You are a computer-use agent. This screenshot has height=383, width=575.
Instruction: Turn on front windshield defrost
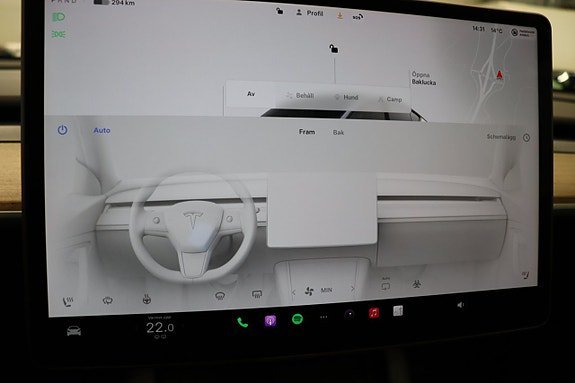click(x=220, y=296)
